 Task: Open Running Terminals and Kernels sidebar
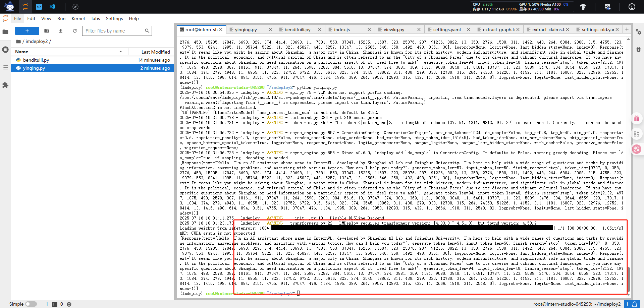click(x=5, y=50)
